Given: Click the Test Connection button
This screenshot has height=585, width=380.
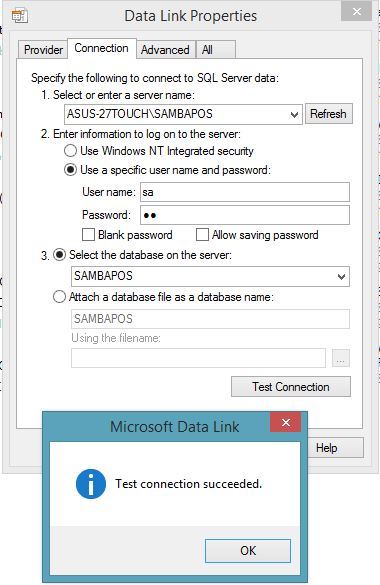Looking at the screenshot, I should [x=291, y=387].
